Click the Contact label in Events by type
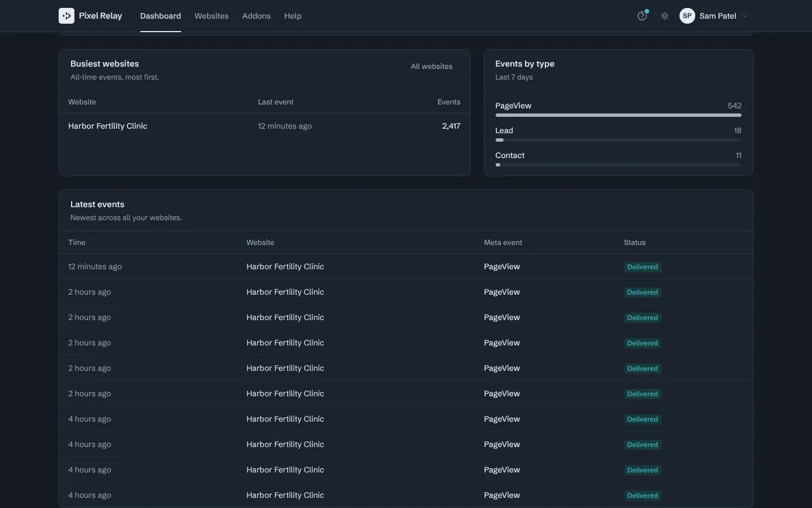 510,155
